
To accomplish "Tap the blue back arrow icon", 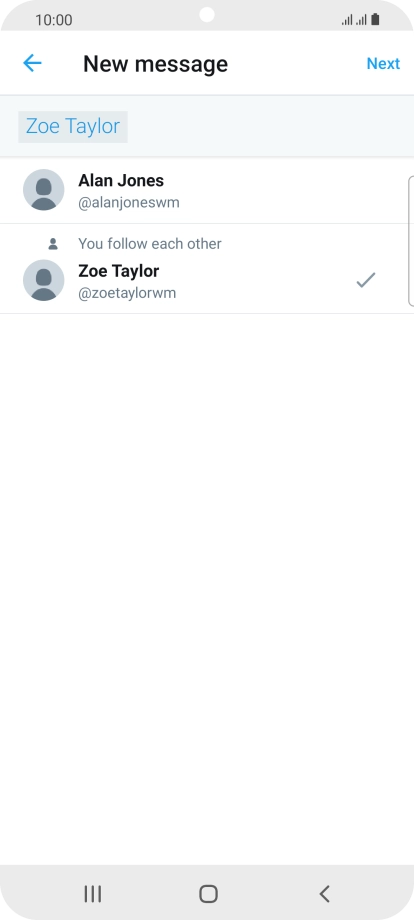I will click(x=32, y=63).
